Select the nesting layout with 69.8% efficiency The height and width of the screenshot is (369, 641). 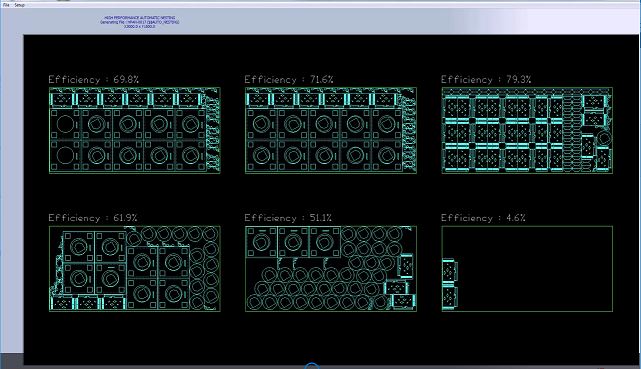pos(134,130)
